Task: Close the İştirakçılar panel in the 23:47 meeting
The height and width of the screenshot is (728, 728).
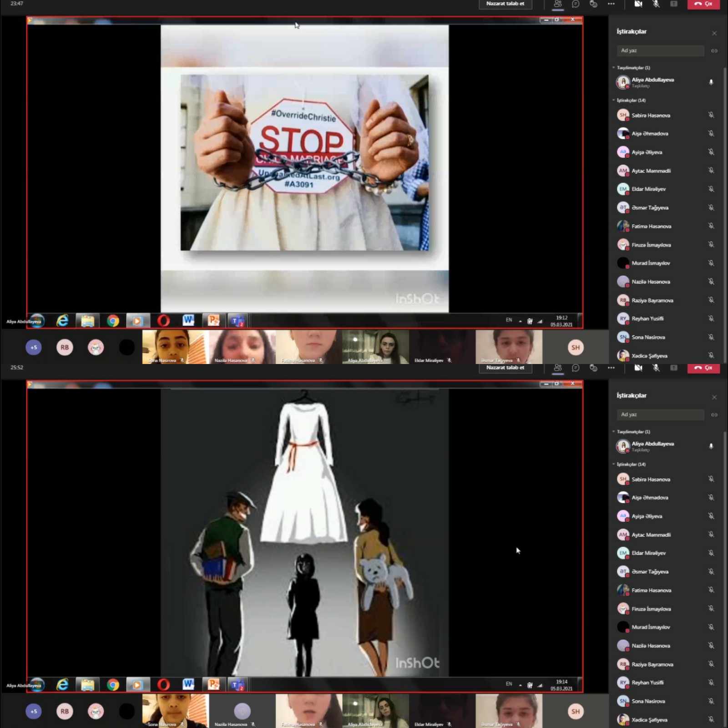Action: pyautogui.click(x=714, y=33)
